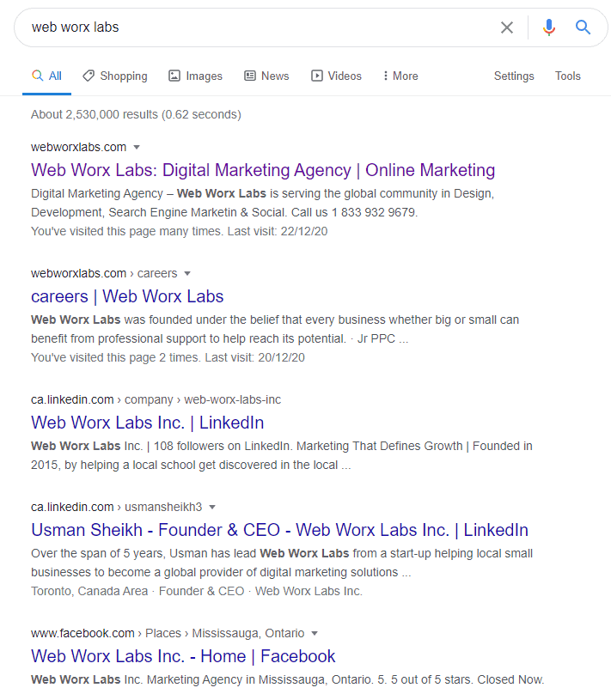611x700 pixels.
Task: Open Web Worx Labs Digital Marketing Agency result
Action: 263,170
